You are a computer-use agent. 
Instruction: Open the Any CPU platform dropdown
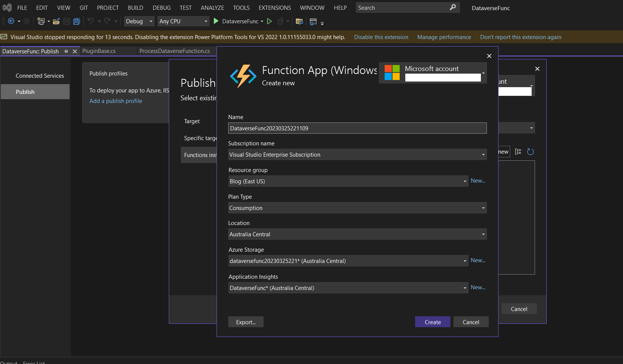pos(183,21)
